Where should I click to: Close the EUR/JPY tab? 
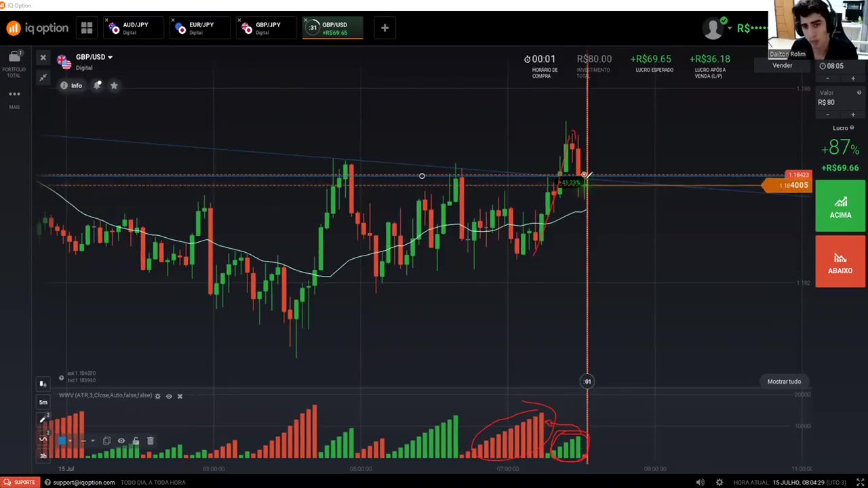click(174, 20)
